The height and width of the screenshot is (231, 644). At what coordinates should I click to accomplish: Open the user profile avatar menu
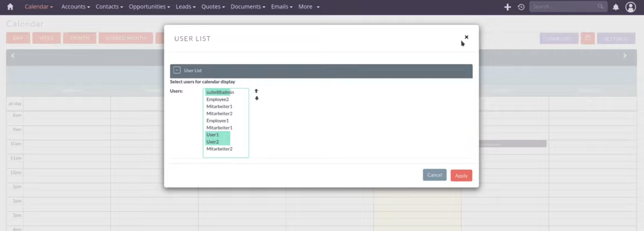pos(631,7)
